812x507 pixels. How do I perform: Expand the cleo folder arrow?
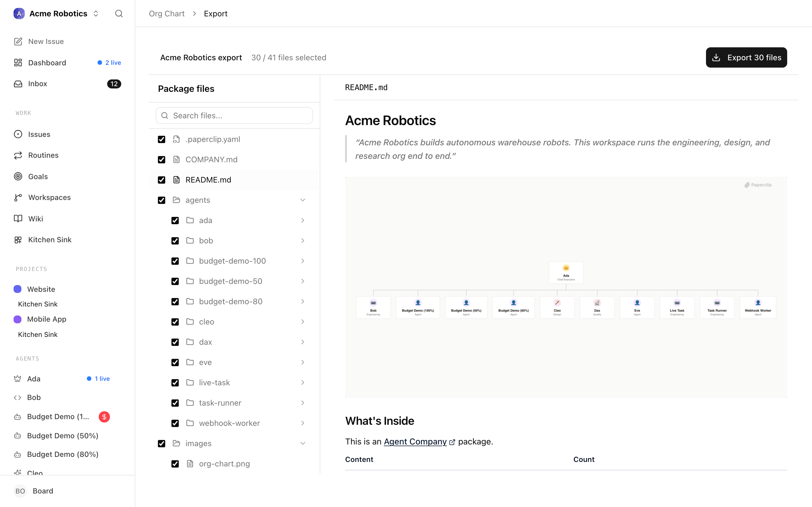click(x=303, y=322)
